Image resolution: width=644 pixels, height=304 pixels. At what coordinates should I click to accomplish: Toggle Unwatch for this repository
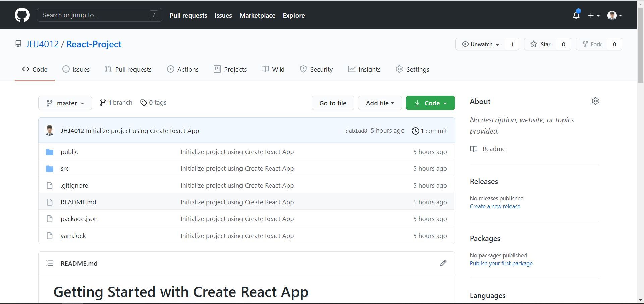click(480, 44)
